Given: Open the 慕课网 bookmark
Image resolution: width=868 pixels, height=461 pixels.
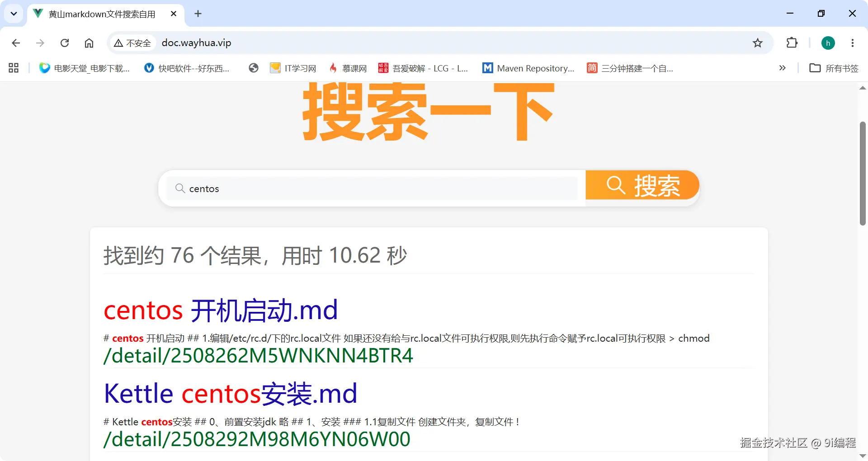Looking at the screenshot, I should [348, 68].
